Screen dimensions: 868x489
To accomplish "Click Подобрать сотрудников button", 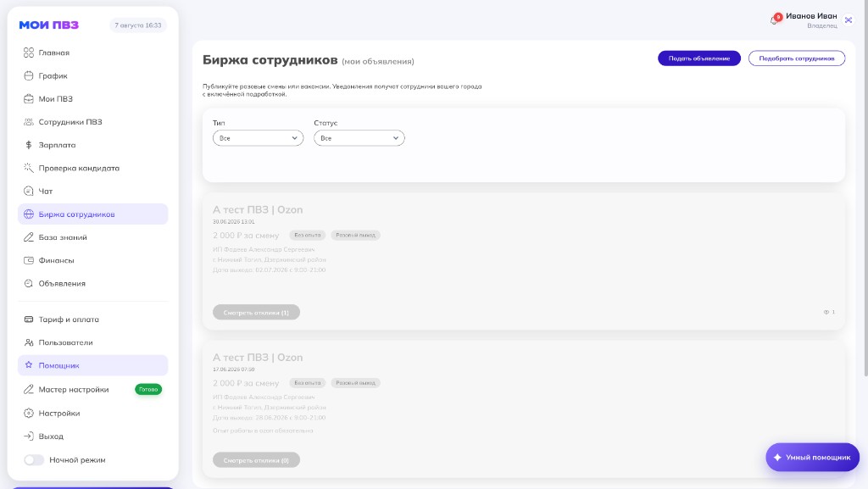I will [797, 58].
